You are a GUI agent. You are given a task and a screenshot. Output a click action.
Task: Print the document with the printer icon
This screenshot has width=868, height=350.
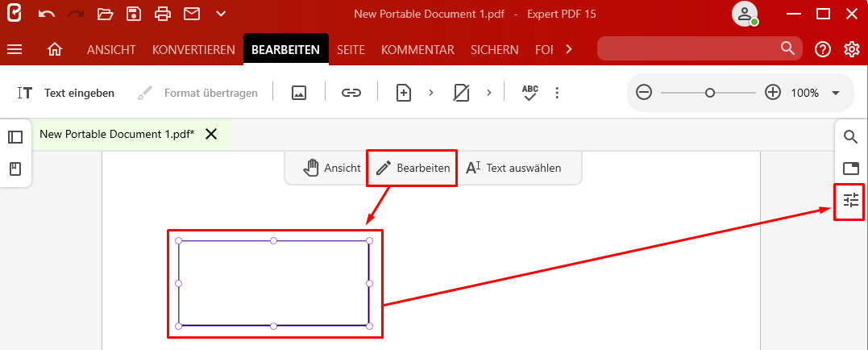point(163,14)
